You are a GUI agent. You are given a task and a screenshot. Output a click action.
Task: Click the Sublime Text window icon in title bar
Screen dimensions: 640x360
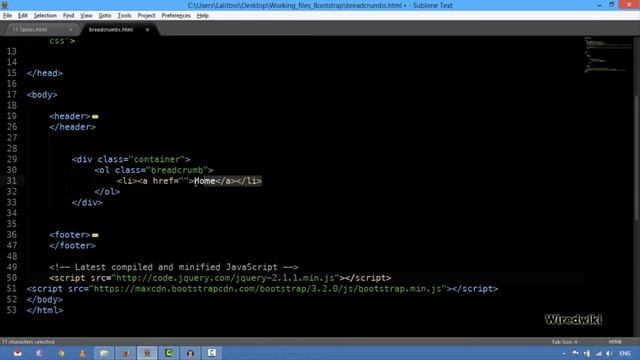coord(4,5)
